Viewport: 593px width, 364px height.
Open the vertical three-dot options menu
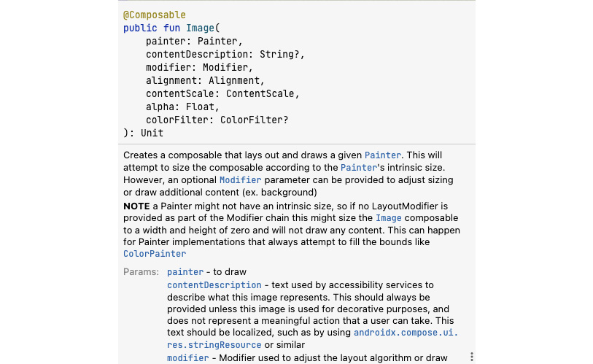(x=471, y=357)
